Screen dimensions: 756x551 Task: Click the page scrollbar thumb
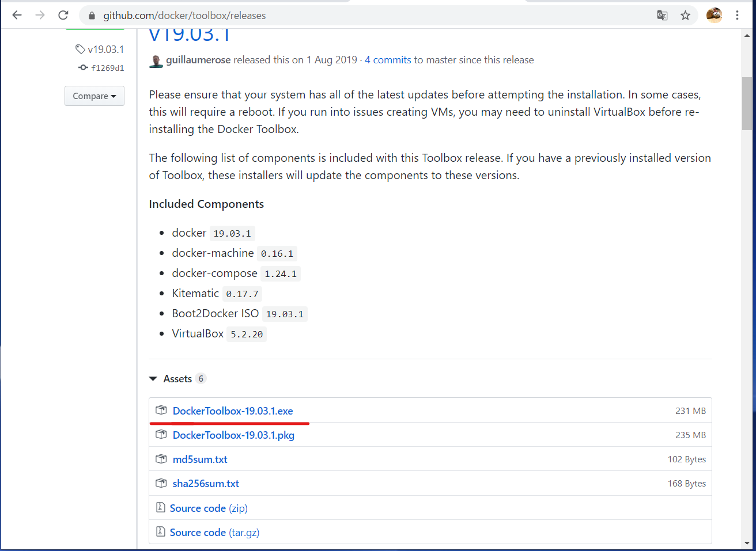click(747, 104)
